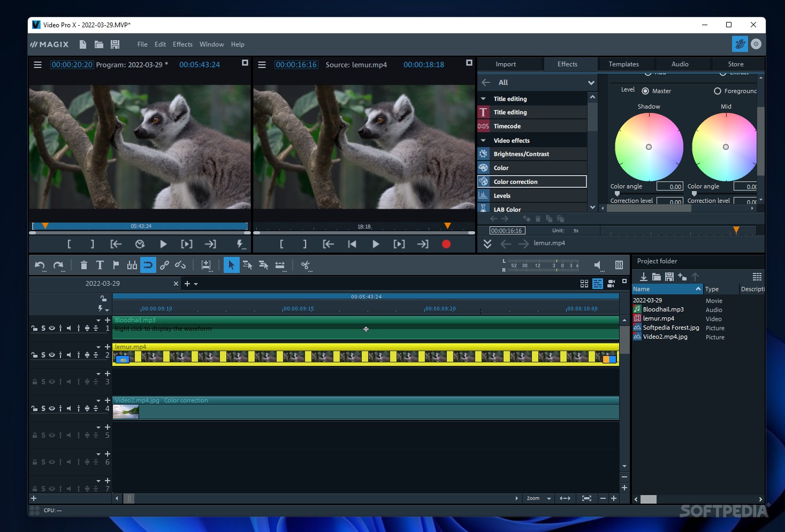Activate the group link icon
Screen dimensions: 785x532
tap(164, 265)
